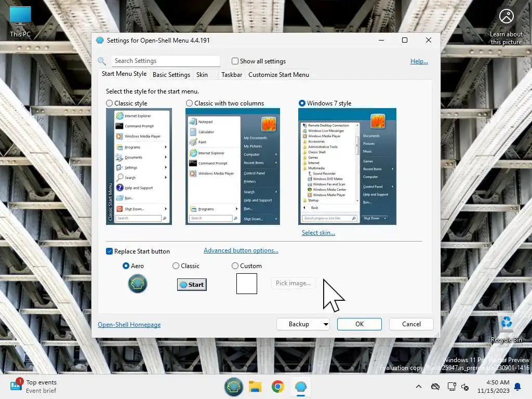Select the Windows 7 style radio button
Screen dimensions: 532x399
tap(302, 103)
